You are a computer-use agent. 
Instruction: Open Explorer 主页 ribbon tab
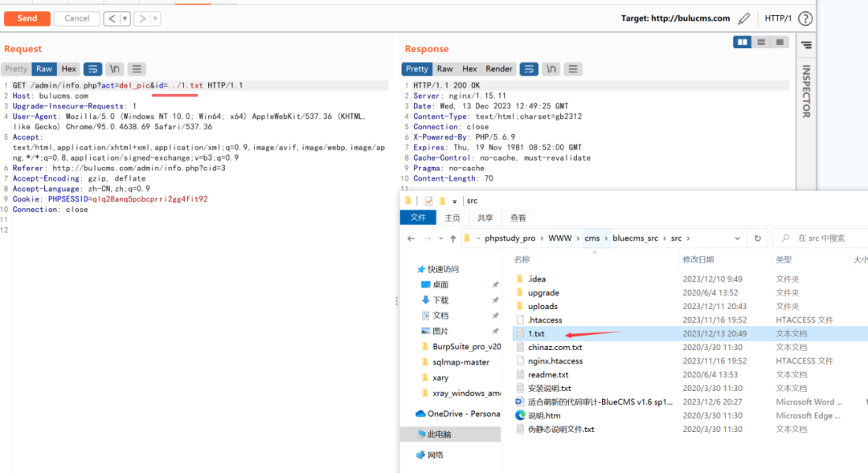coord(452,218)
